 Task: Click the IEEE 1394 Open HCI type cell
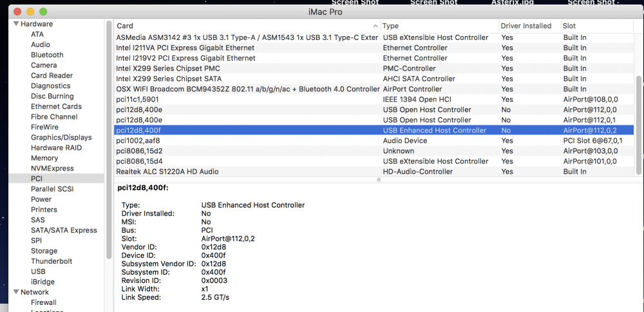coord(417,99)
